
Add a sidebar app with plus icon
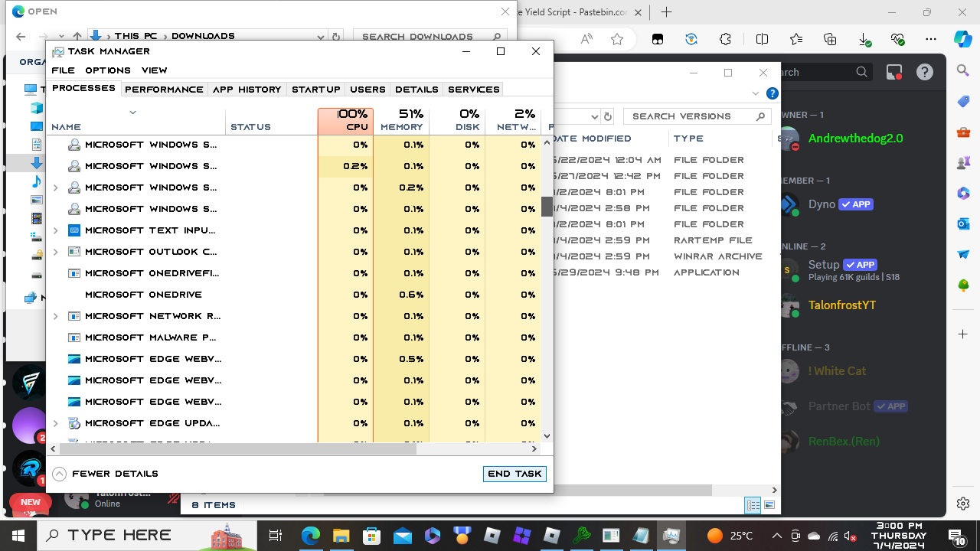963,334
